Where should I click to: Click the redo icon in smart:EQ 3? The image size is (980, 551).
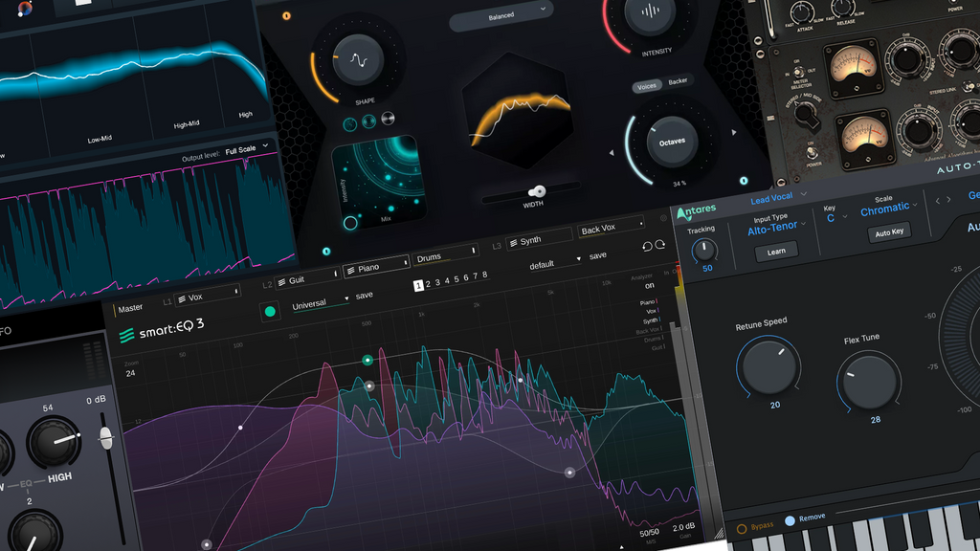pyautogui.click(x=660, y=244)
